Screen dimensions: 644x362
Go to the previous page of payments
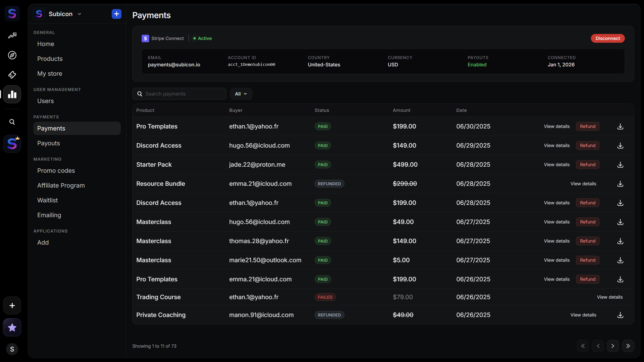coord(598,346)
